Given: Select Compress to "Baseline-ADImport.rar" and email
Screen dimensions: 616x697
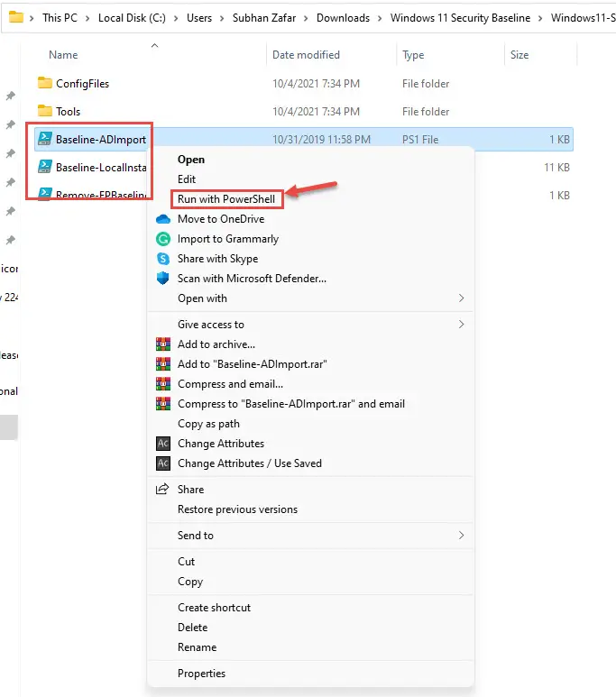Looking at the screenshot, I should 291,404.
